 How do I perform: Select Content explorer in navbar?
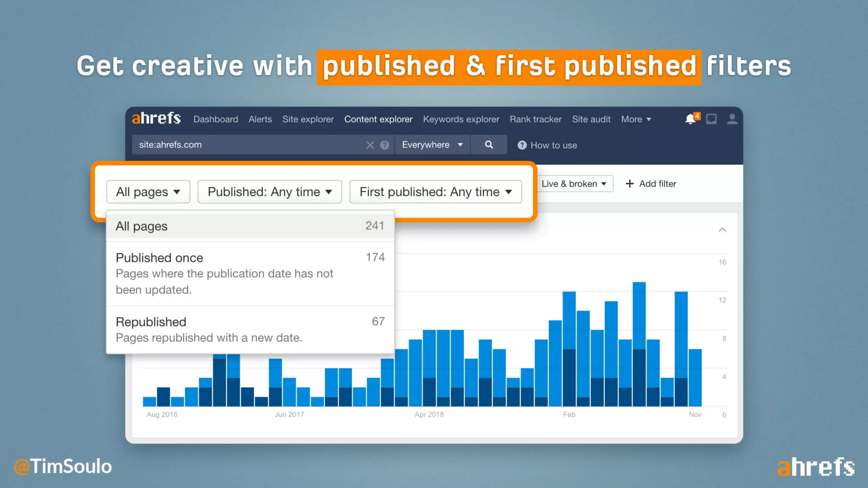pos(378,119)
